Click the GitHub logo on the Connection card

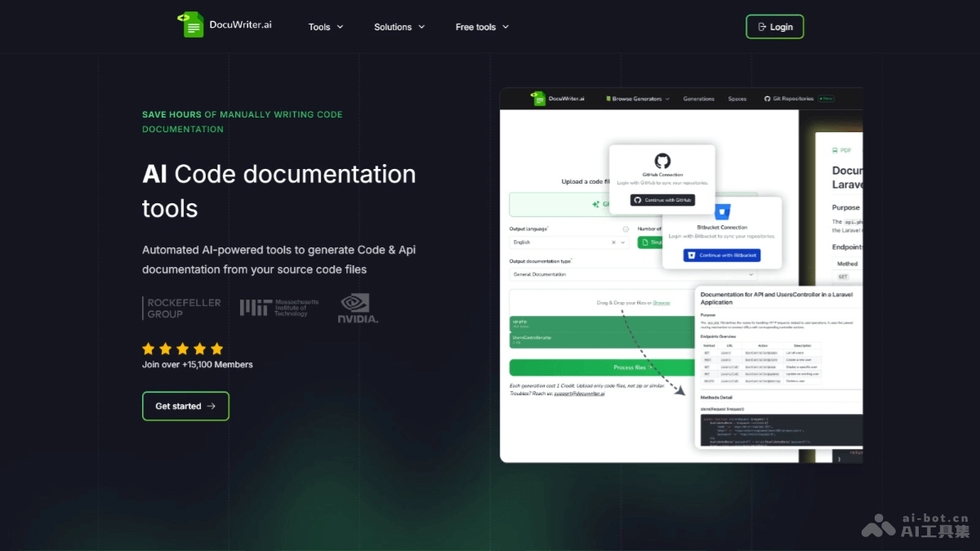(662, 162)
